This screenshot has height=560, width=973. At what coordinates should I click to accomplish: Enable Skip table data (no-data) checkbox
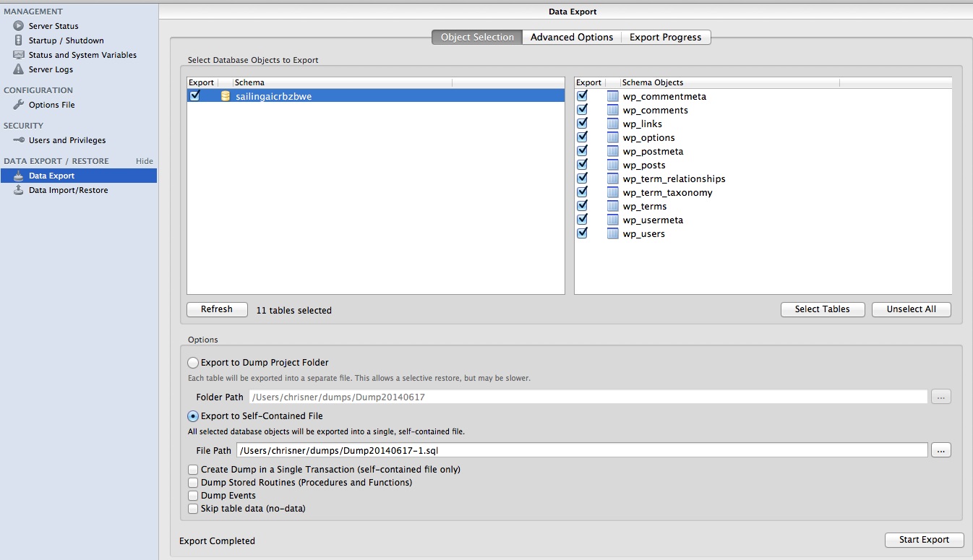coord(193,509)
